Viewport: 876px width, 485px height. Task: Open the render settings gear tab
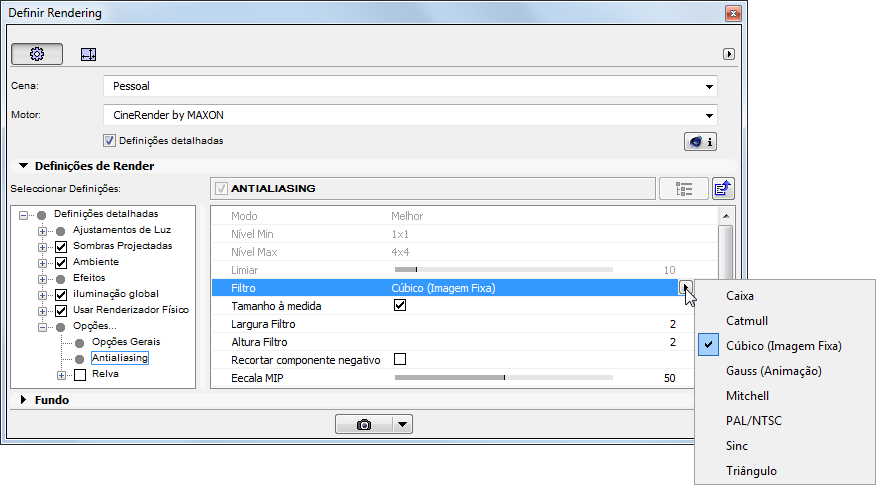click(x=37, y=54)
